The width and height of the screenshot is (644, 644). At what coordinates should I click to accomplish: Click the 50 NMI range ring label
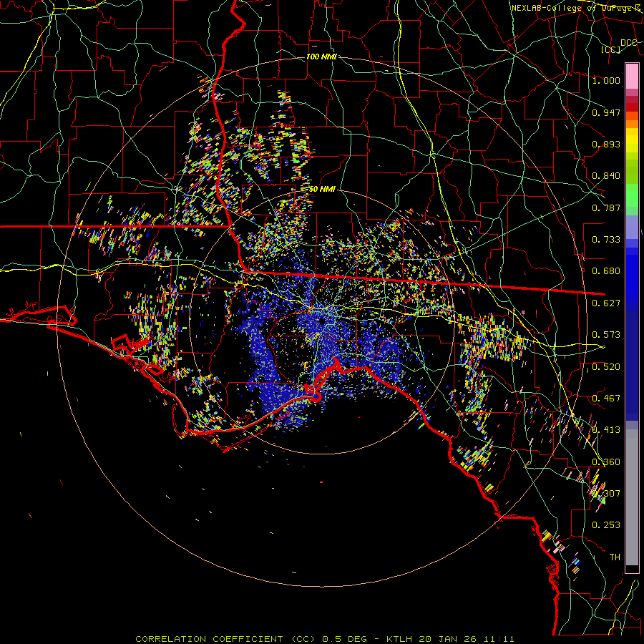pos(322,189)
